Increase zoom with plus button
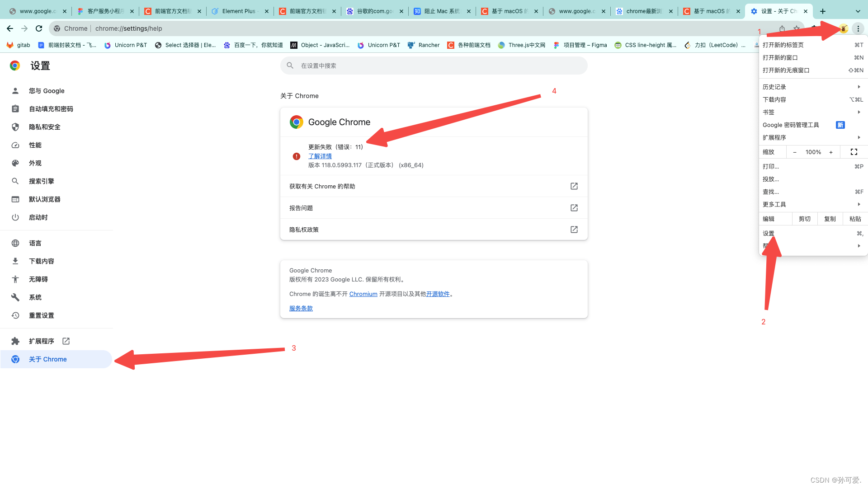The height and width of the screenshot is (488, 868). pyautogui.click(x=831, y=152)
